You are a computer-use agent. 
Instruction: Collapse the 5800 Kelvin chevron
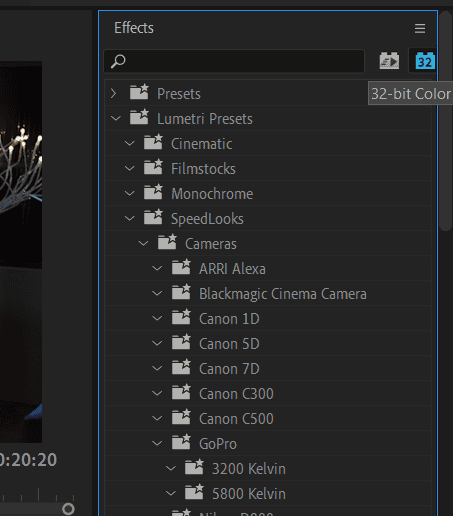coord(171,494)
